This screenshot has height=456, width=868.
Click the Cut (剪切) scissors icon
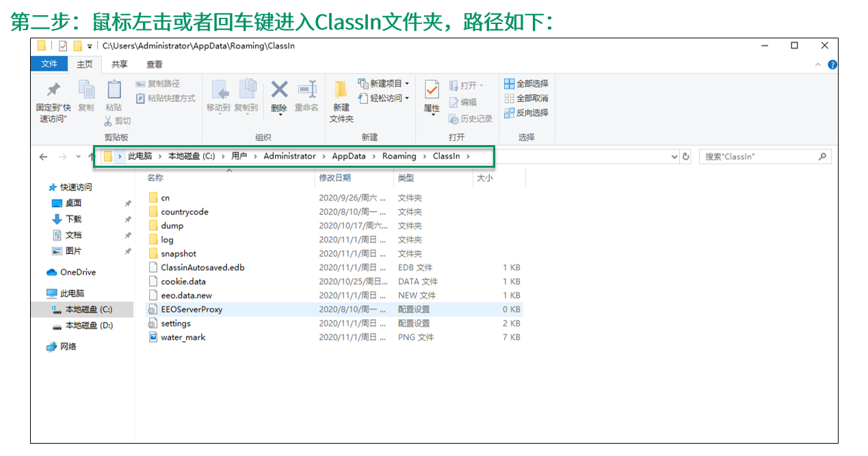click(x=108, y=121)
